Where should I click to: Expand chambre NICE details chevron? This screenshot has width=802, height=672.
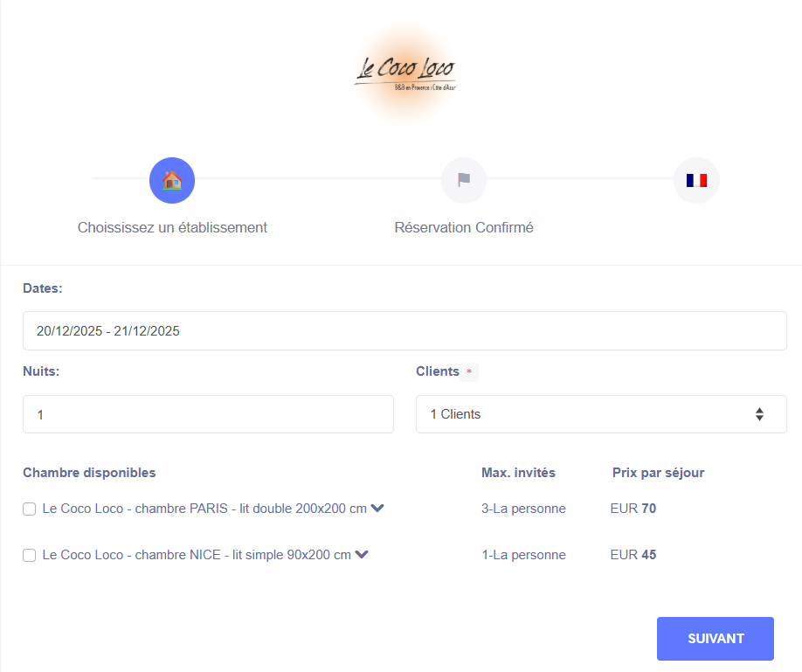point(362,554)
